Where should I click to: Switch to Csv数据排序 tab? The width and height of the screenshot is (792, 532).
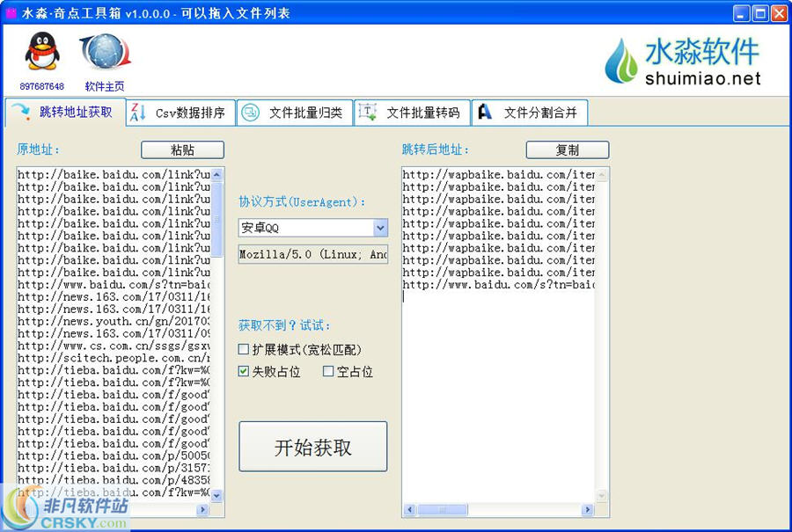(181, 113)
